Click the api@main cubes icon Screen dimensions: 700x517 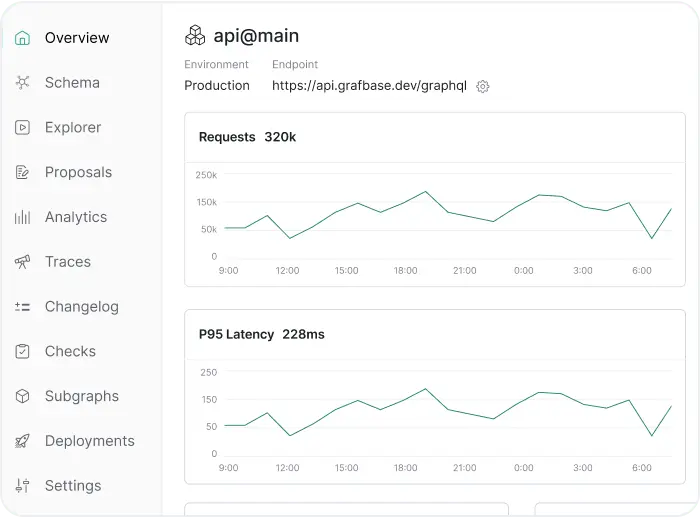pos(195,36)
